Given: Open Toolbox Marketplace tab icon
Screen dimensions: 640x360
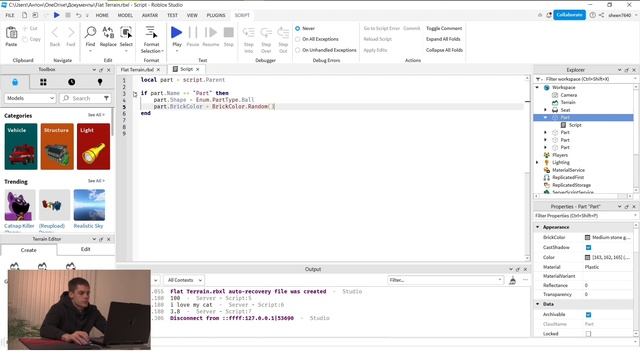Looking at the screenshot, I should (15, 82).
